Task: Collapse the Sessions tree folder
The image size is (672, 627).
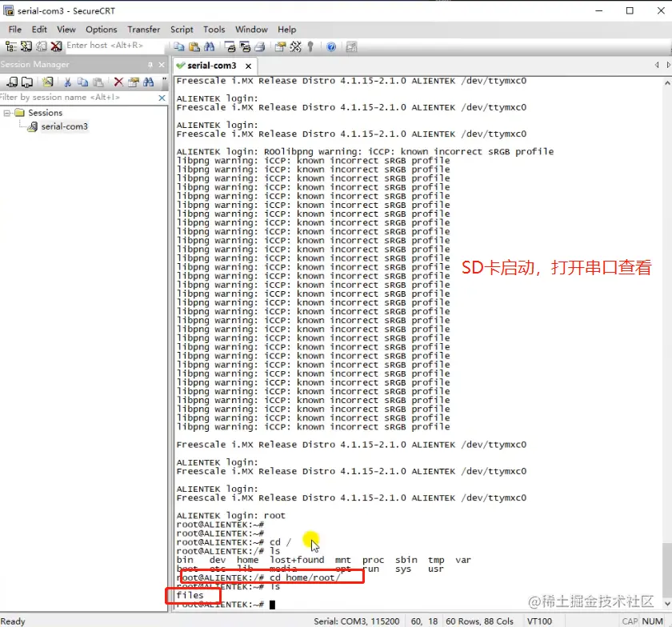Action: [7, 113]
